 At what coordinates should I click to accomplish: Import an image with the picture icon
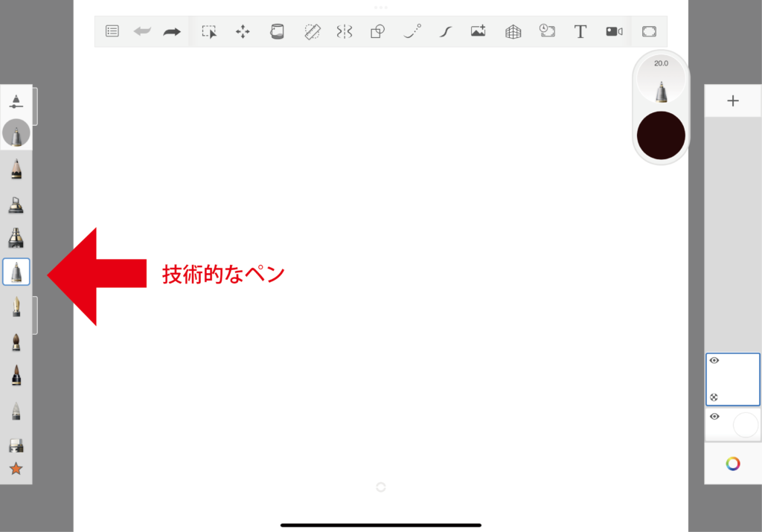tap(478, 31)
